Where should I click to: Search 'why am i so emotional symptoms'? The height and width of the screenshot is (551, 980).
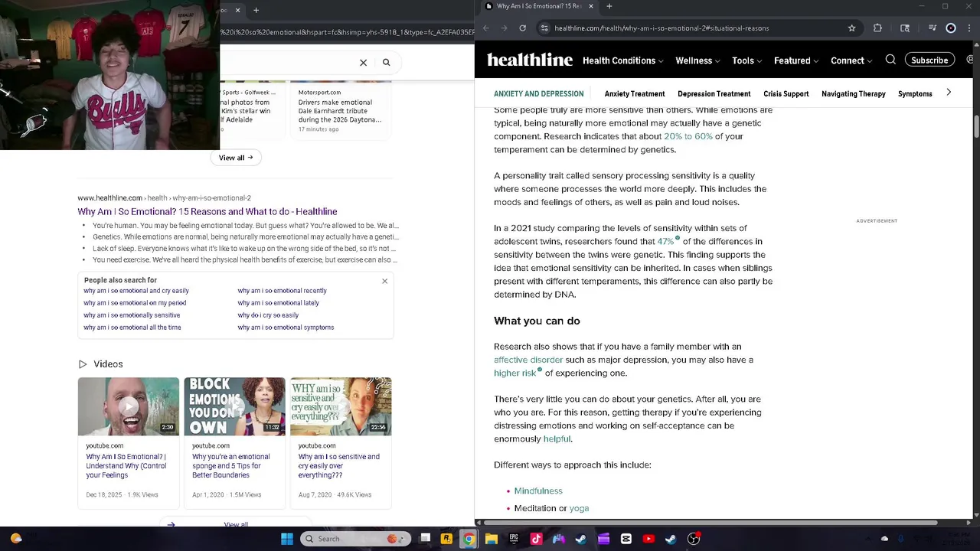[286, 328]
